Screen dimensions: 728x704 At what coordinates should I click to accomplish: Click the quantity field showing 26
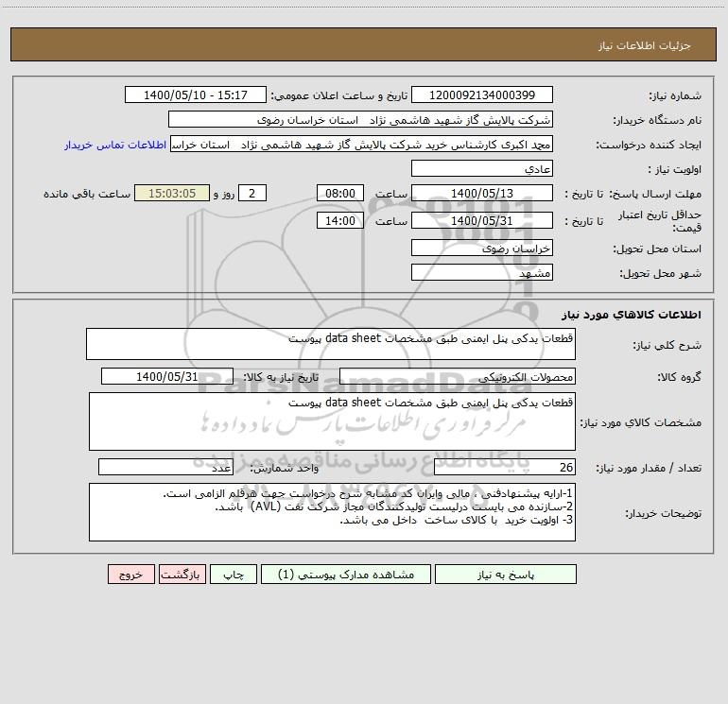pyautogui.click(x=505, y=467)
